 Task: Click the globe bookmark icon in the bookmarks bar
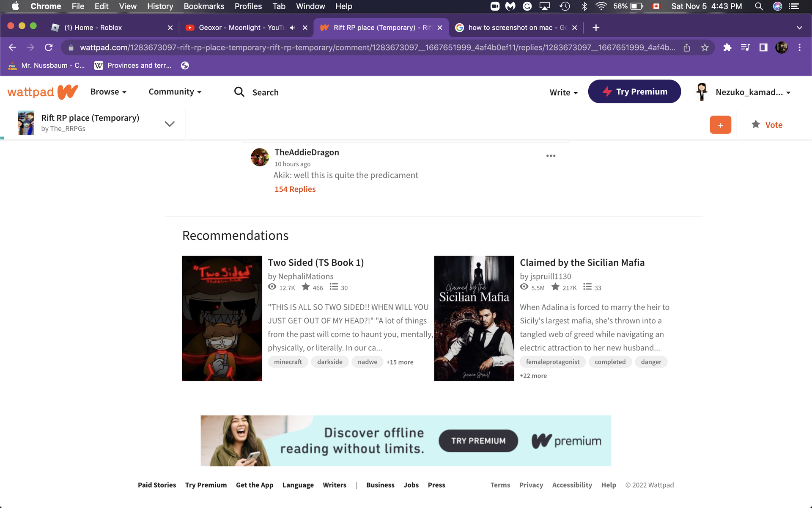point(185,65)
